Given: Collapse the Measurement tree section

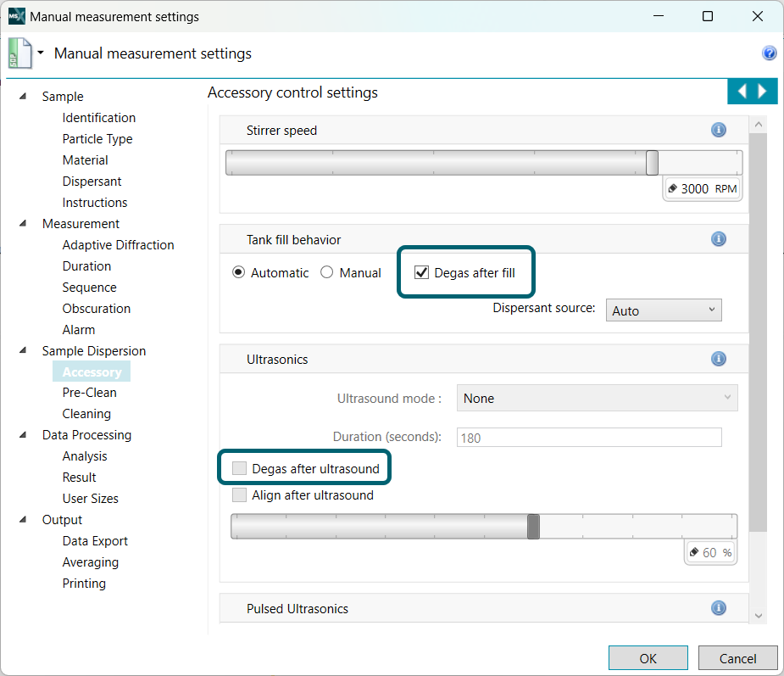Looking at the screenshot, I should pos(22,224).
